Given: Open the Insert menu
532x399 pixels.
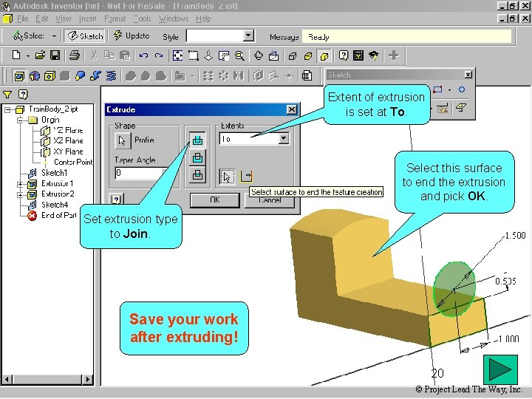Looking at the screenshot, I should point(87,18).
